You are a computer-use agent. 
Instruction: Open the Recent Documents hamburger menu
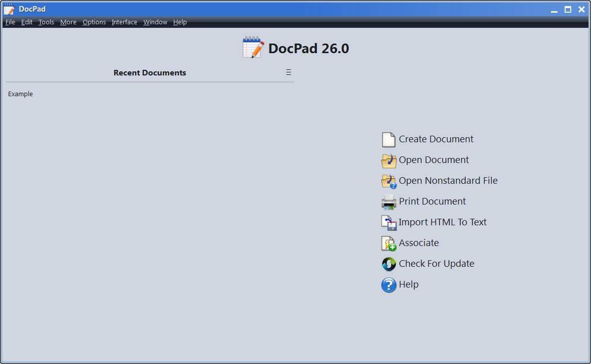click(288, 72)
